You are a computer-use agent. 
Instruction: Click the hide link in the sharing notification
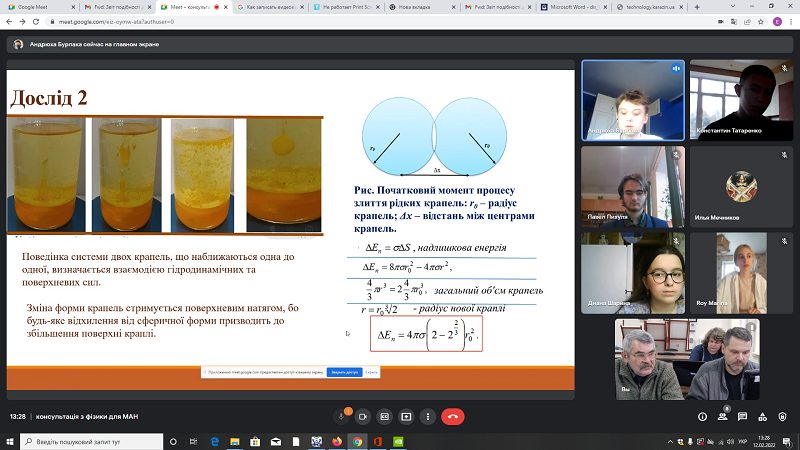(371, 372)
